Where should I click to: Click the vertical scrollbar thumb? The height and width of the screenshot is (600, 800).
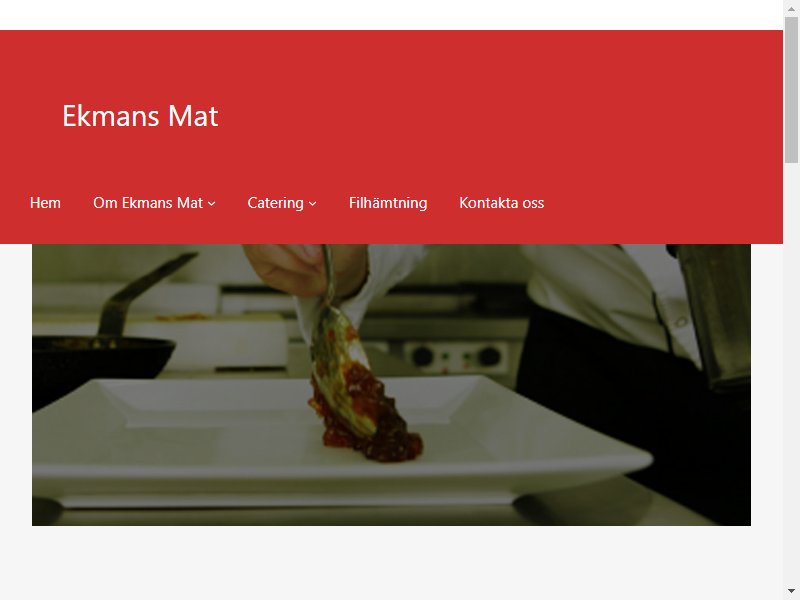click(791, 90)
